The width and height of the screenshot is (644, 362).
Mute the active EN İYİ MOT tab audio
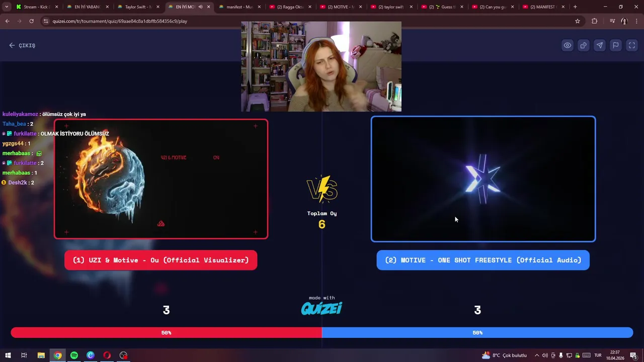pyautogui.click(x=200, y=7)
